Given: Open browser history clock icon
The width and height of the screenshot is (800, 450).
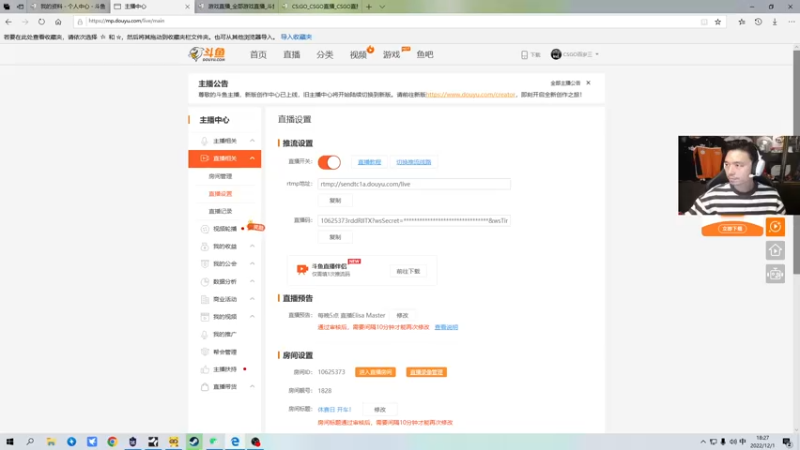Looking at the screenshot, I should click(758, 21).
